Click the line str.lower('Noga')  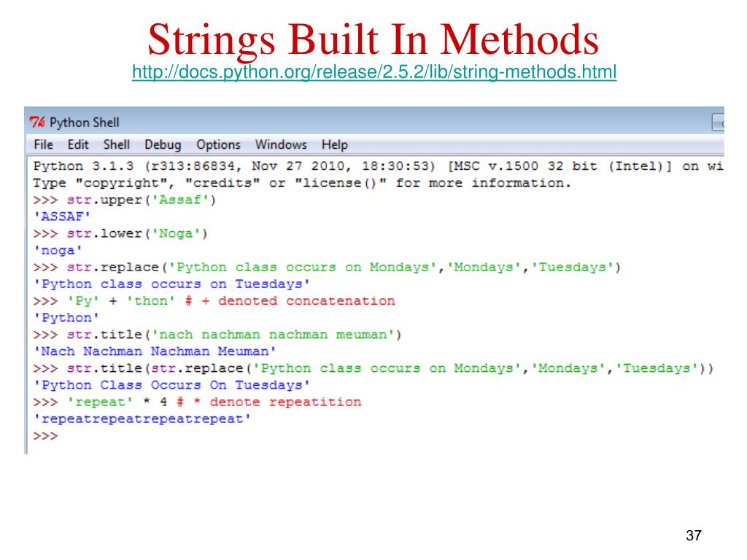137,234
